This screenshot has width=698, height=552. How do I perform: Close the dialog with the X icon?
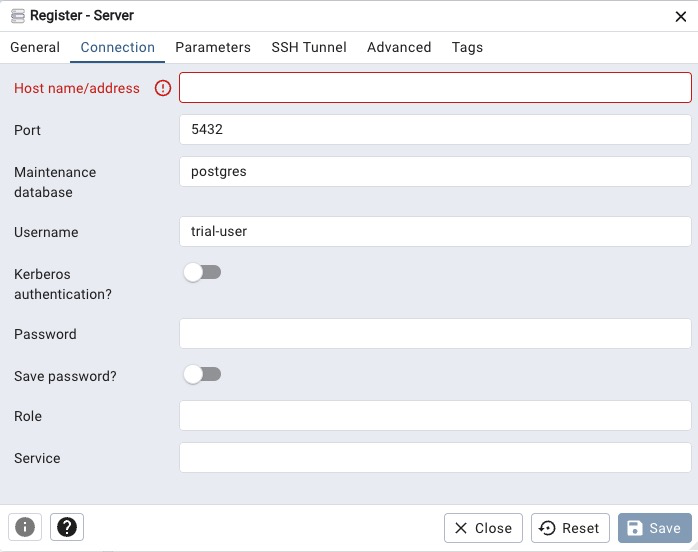coord(681,16)
